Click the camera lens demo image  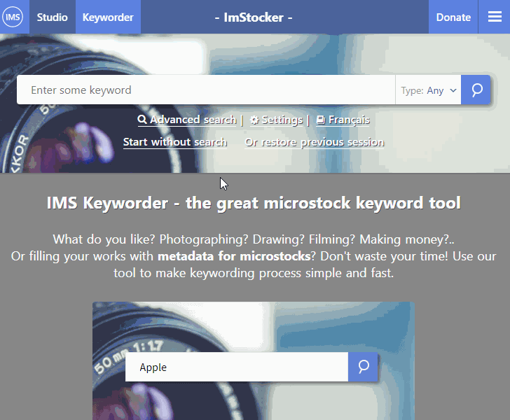[x=254, y=360]
